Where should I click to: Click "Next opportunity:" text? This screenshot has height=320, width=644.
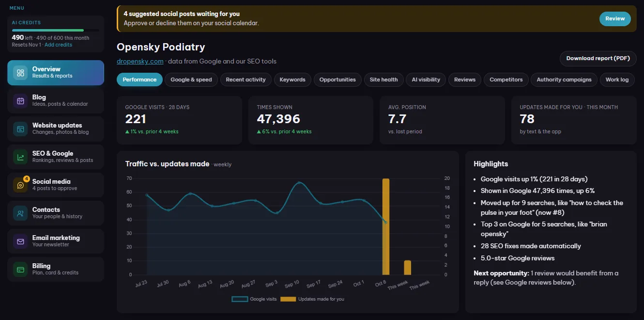(x=501, y=273)
